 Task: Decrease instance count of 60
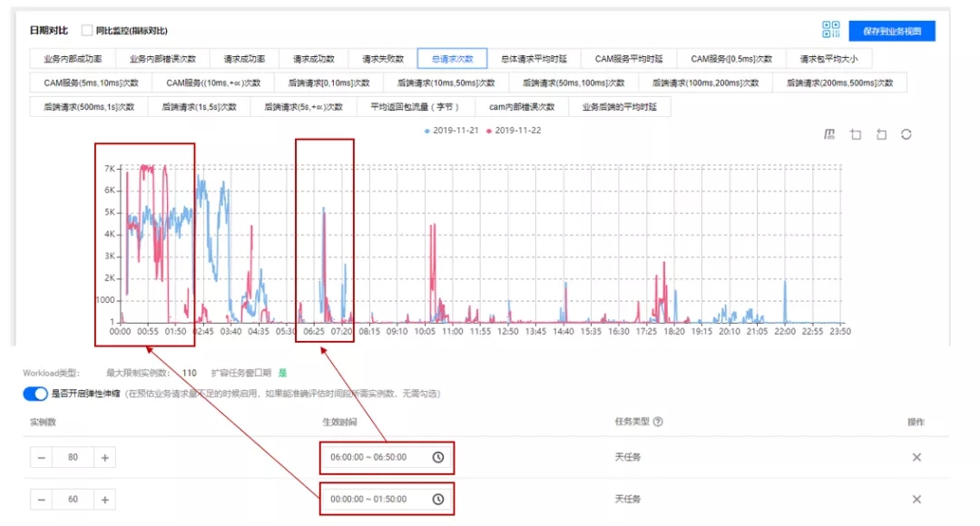click(41, 499)
